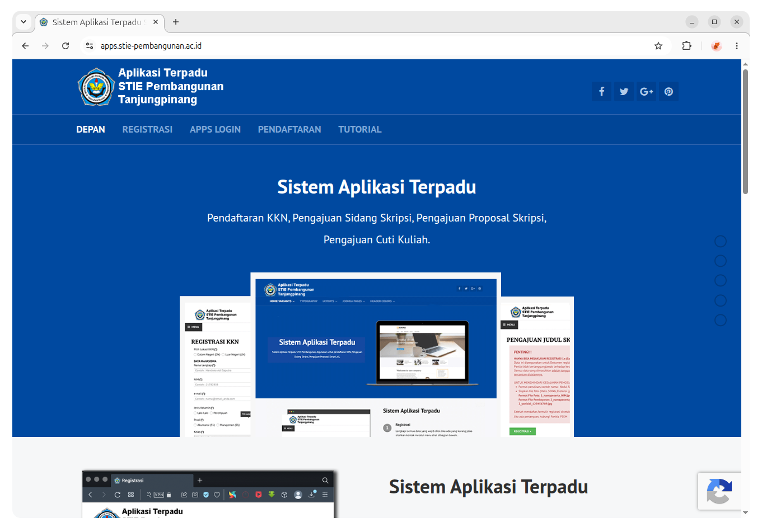Select the first section navigation dot

click(721, 241)
